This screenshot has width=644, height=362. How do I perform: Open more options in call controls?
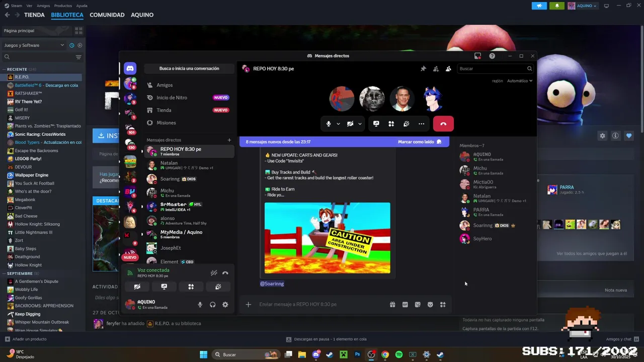tap(421, 124)
